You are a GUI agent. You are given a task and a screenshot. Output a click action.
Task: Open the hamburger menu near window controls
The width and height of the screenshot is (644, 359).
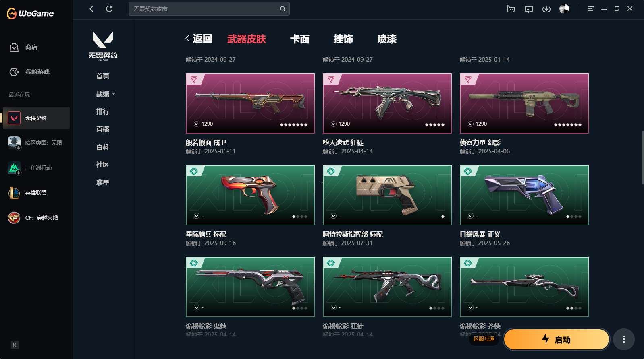coord(590,9)
